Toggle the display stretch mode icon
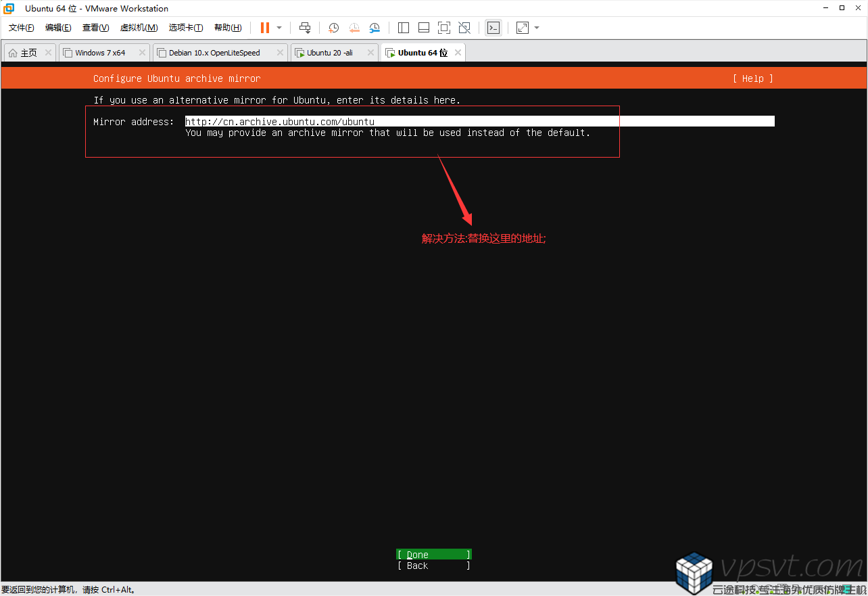 (x=521, y=28)
